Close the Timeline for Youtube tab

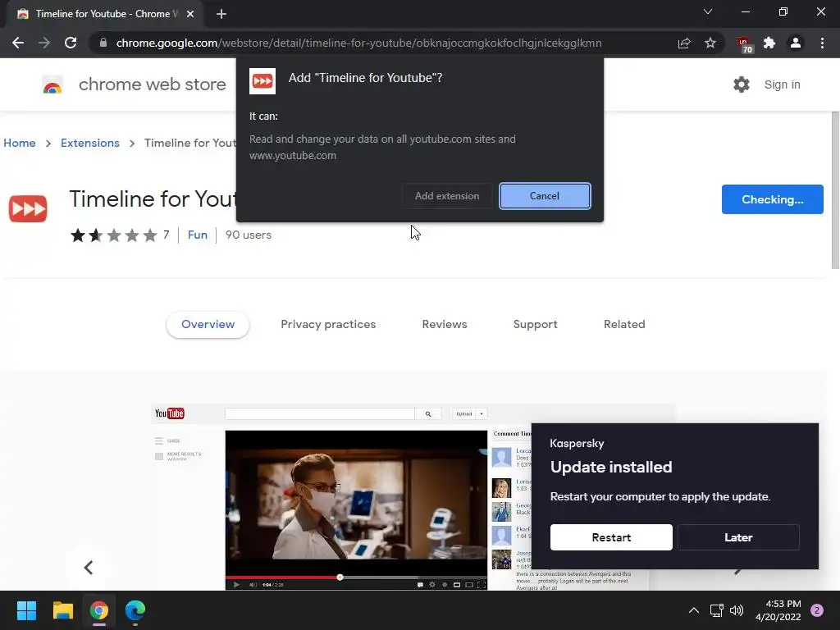190,14
